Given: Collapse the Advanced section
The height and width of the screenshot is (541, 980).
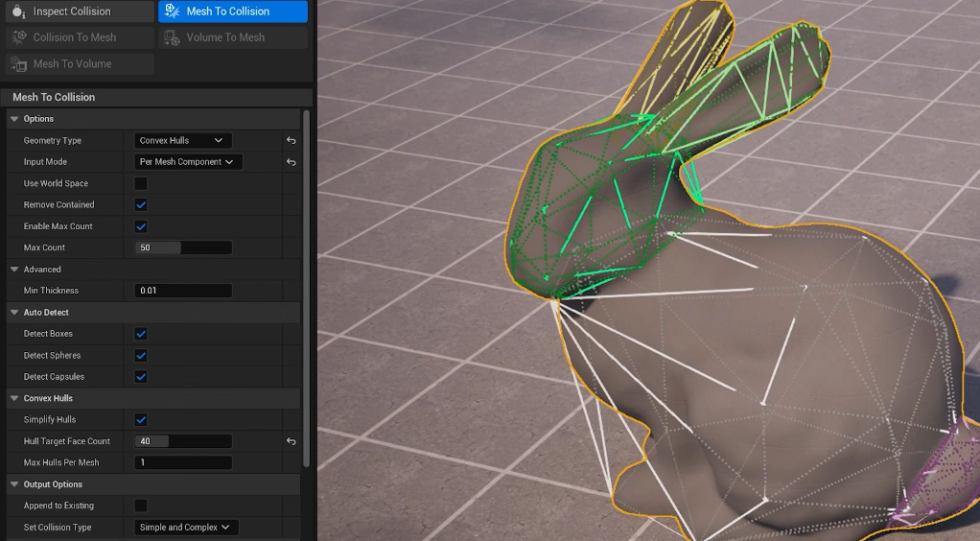Looking at the screenshot, I should pos(14,270).
